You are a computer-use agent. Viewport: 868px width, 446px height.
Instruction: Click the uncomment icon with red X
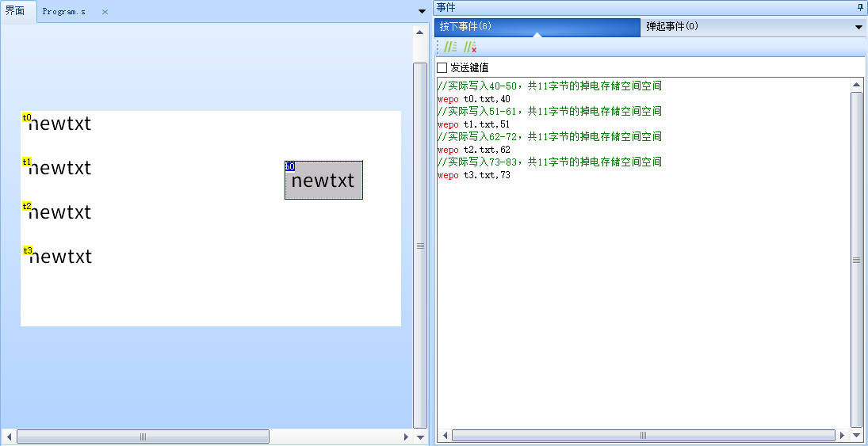(x=469, y=48)
